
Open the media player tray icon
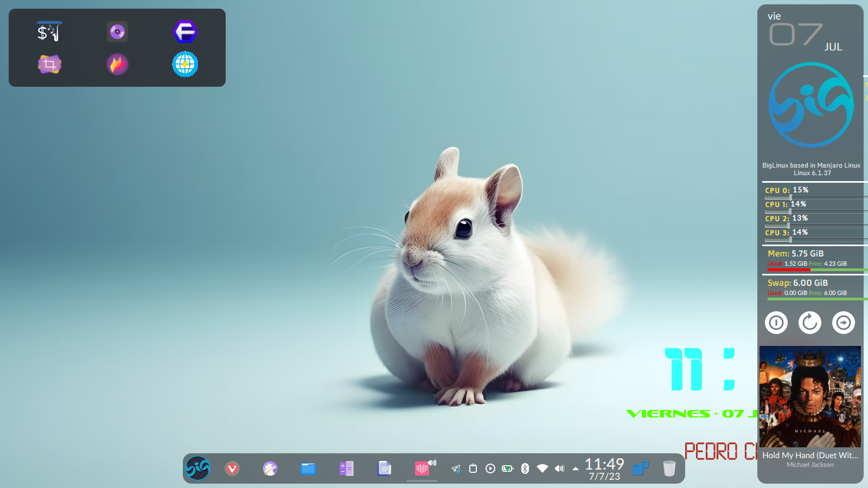[x=490, y=468]
